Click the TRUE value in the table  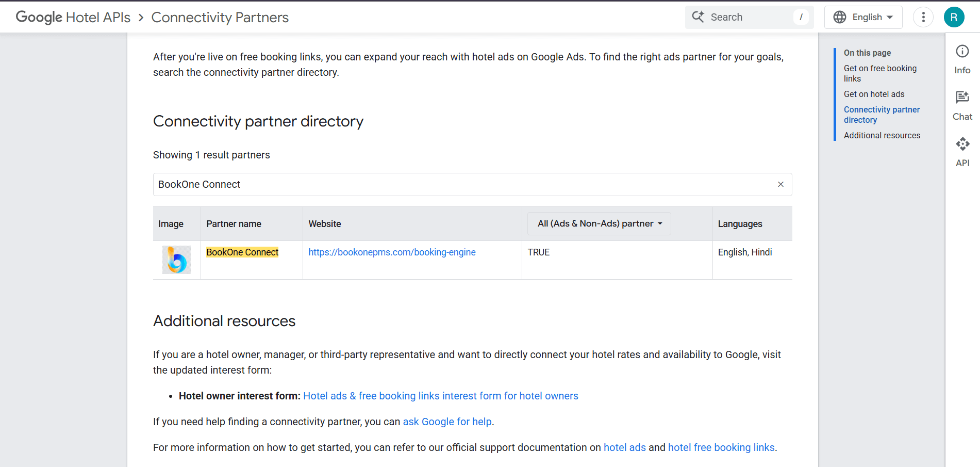click(x=538, y=252)
